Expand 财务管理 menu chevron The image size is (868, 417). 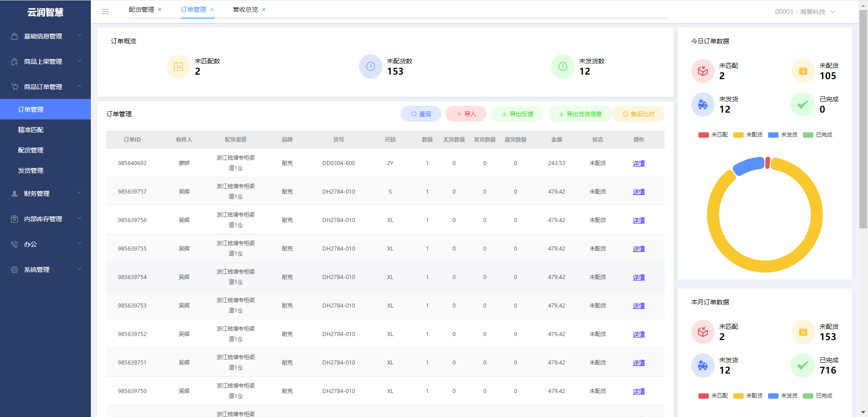pyautogui.click(x=79, y=193)
